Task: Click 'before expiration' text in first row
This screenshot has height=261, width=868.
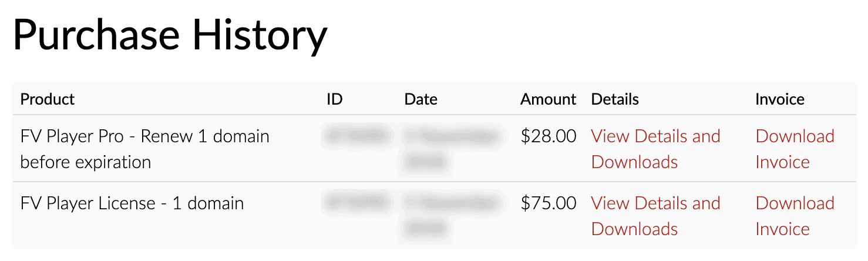Action: coord(86,162)
